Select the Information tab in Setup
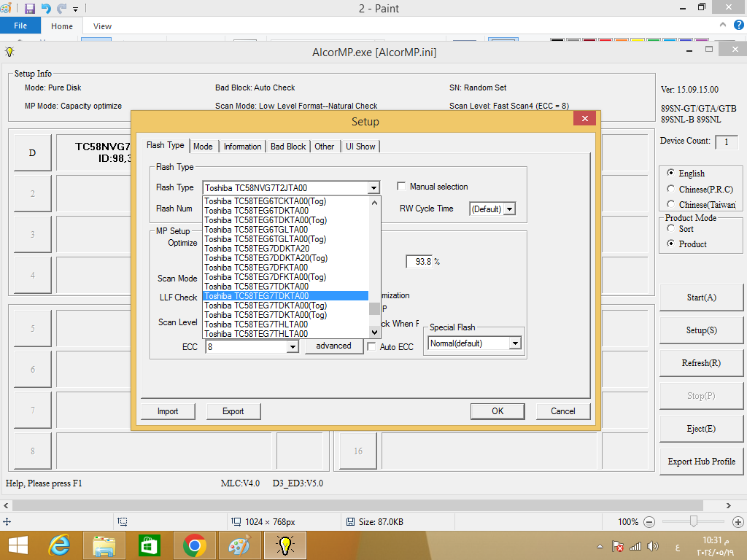The width and height of the screenshot is (747, 560). 242,146
